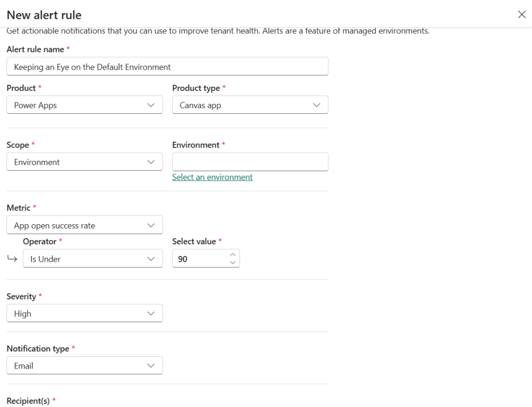Click the Alert rule name label

click(35, 49)
